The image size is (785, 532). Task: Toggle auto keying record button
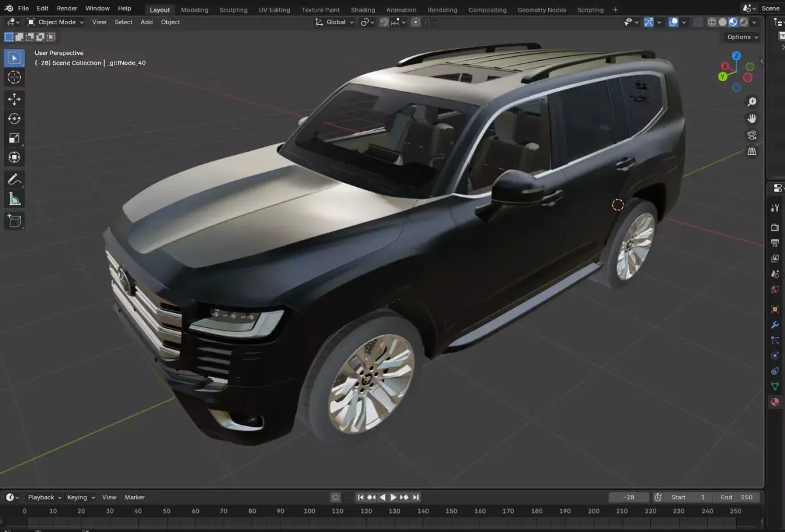pyautogui.click(x=336, y=497)
